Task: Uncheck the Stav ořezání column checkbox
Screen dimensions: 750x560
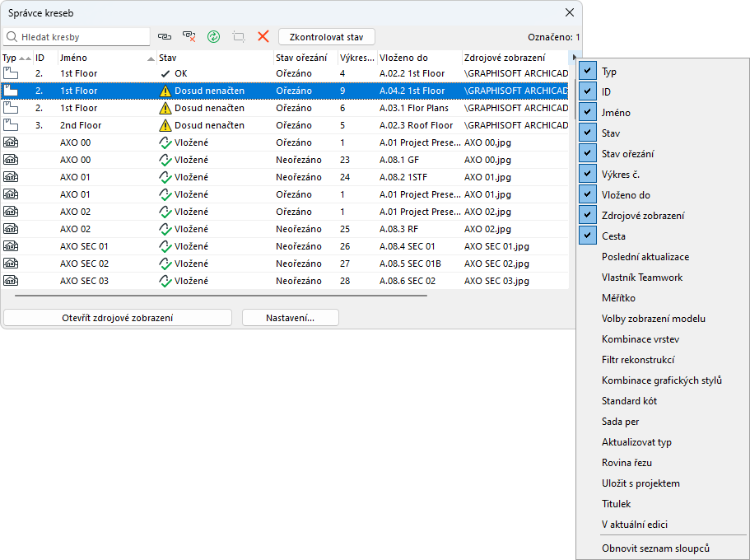Action: click(x=588, y=154)
